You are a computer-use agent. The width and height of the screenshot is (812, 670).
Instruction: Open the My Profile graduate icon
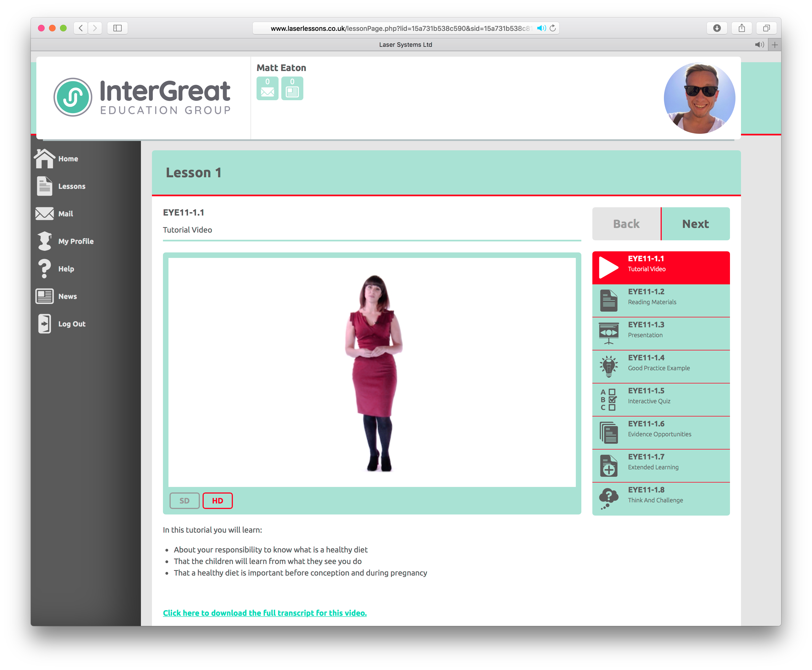44,241
